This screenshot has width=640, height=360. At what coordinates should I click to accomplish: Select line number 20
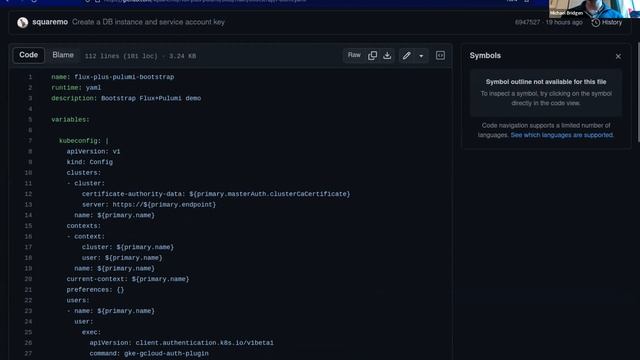click(28, 279)
